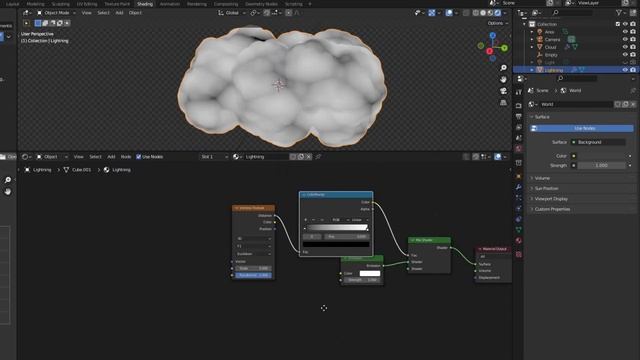Viewport: 640px width, 360px height.
Task: Open the node editor Node menu
Action: 126,157
